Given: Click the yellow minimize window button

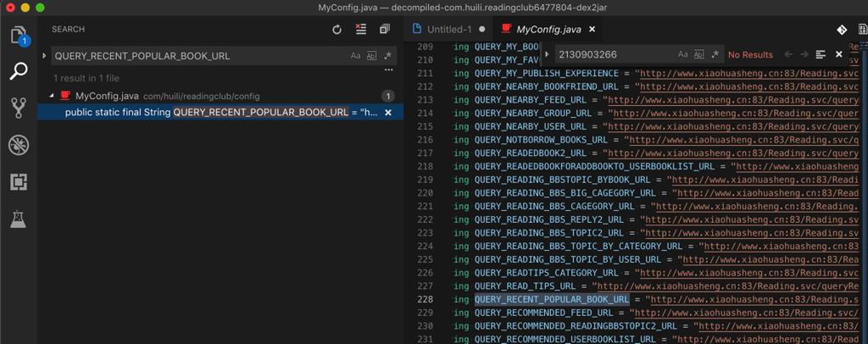Looking at the screenshot, I should click(25, 8).
